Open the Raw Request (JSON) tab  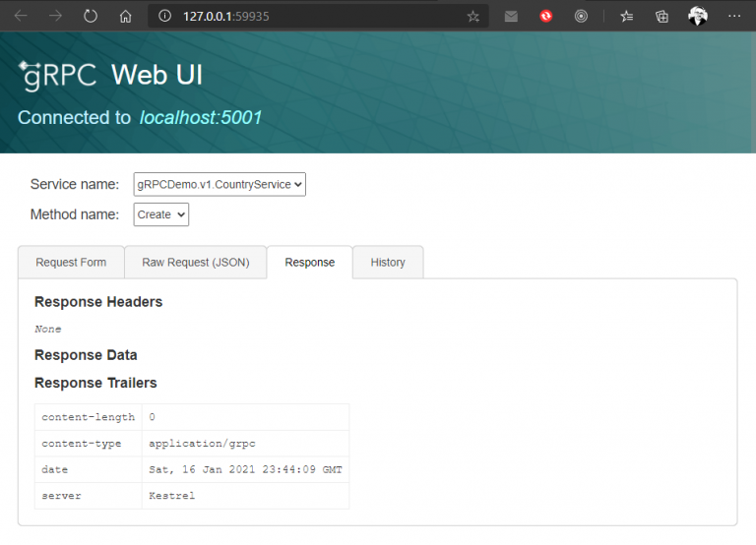tap(196, 263)
